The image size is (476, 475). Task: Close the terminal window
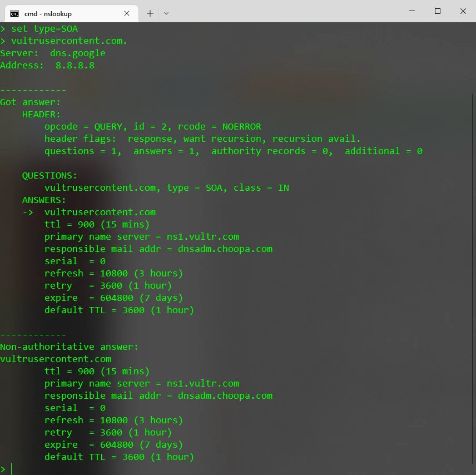pos(463,11)
